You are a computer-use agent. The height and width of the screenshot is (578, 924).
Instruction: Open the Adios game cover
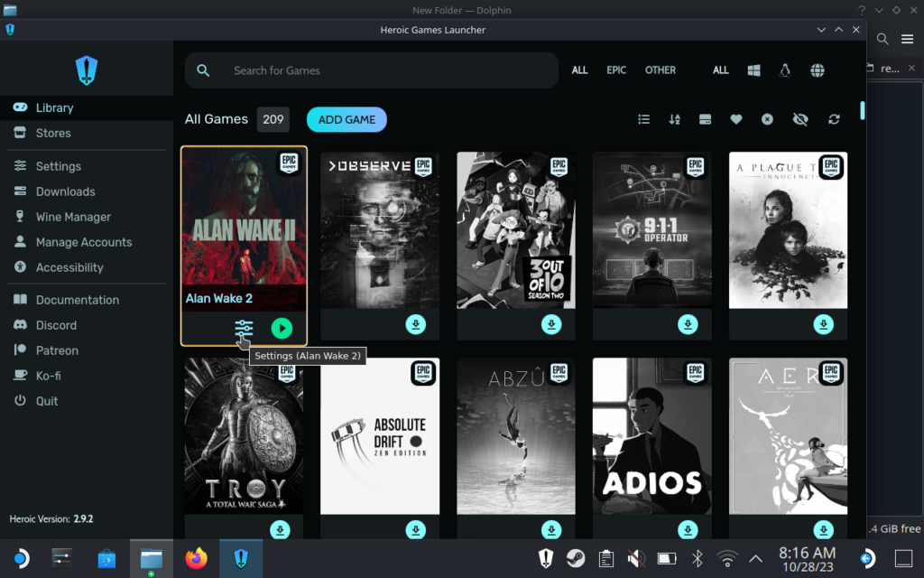[x=651, y=436]
